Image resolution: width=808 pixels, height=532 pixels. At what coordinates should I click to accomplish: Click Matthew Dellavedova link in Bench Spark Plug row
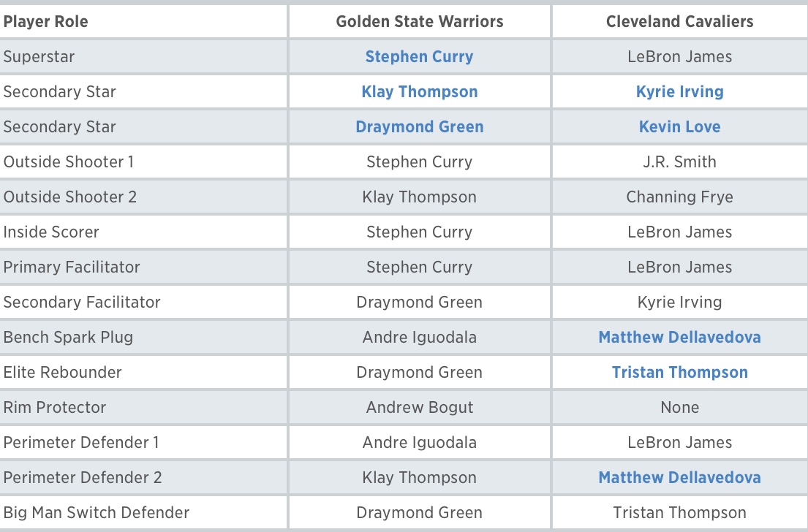click(679, 338)
